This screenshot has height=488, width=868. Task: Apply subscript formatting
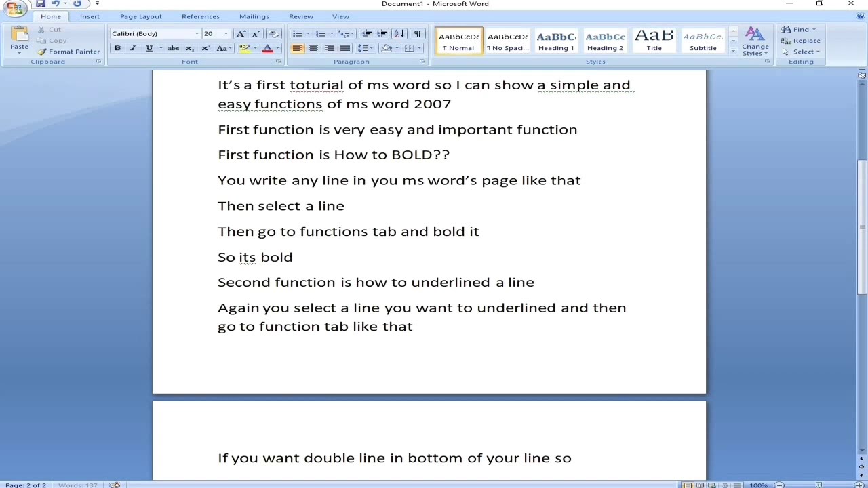[x=190, y=48]
